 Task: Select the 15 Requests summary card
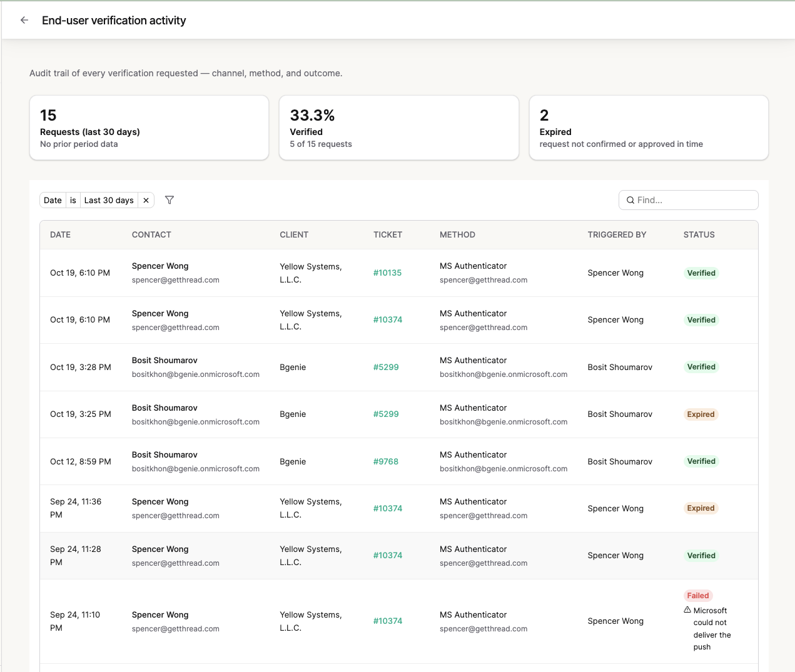tap(149, 128)
